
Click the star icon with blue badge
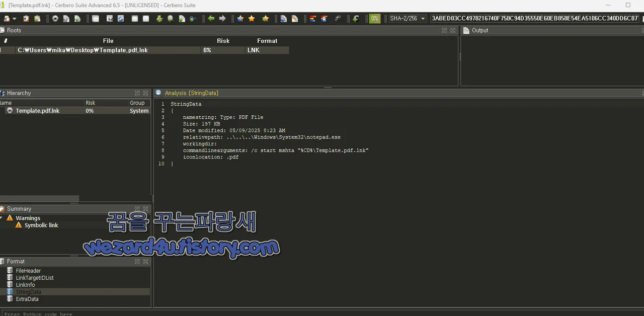(x=240, y=19)
